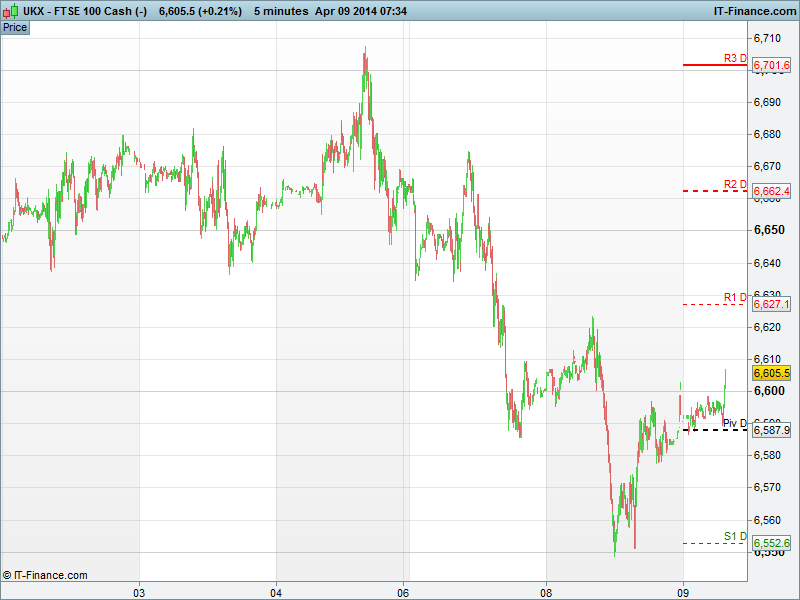This screenshot has width=800, height=600.
Task: Click the 6,662.4 R2 price tag
Action: pos(771,191)
